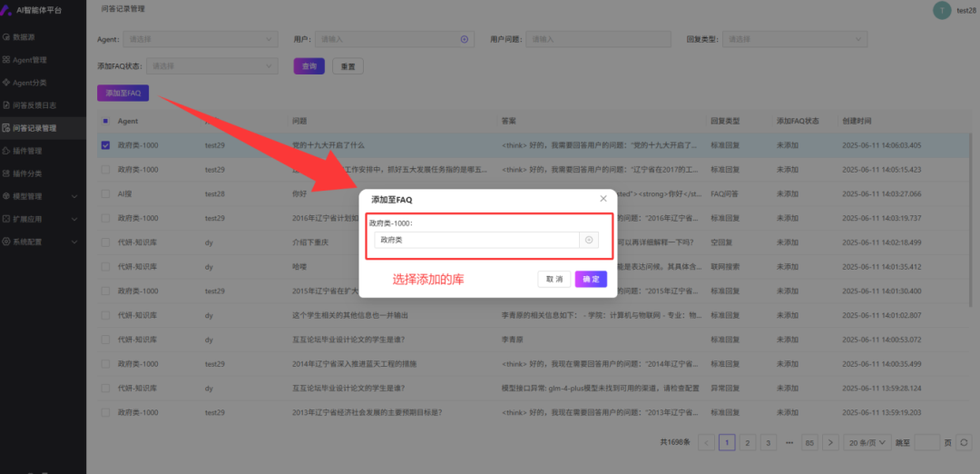The width and height of the screenshot is (980, 474).
Task: Click the 创建时间 column header
Action: pos(857,121)
